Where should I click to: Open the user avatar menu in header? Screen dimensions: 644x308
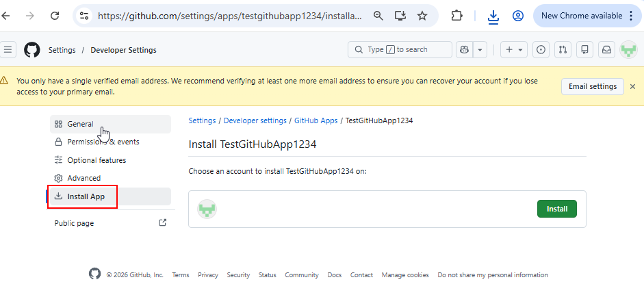pos(628,50)
